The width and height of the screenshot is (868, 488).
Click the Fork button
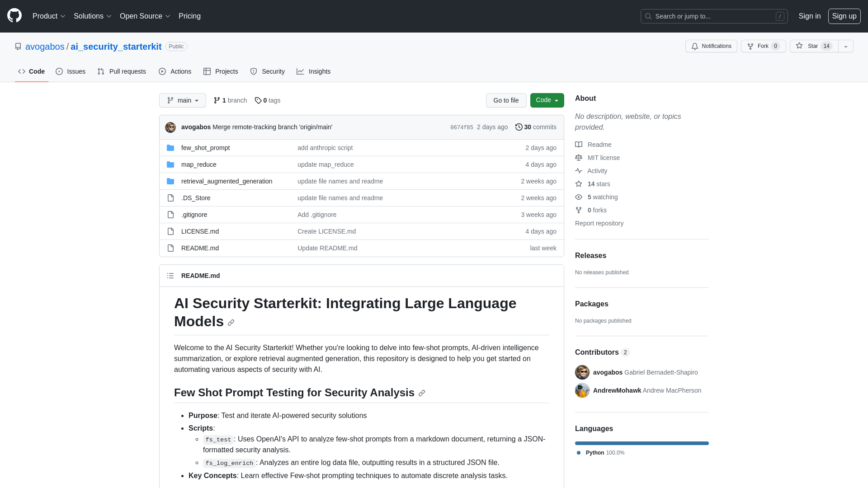click(764, 46)
